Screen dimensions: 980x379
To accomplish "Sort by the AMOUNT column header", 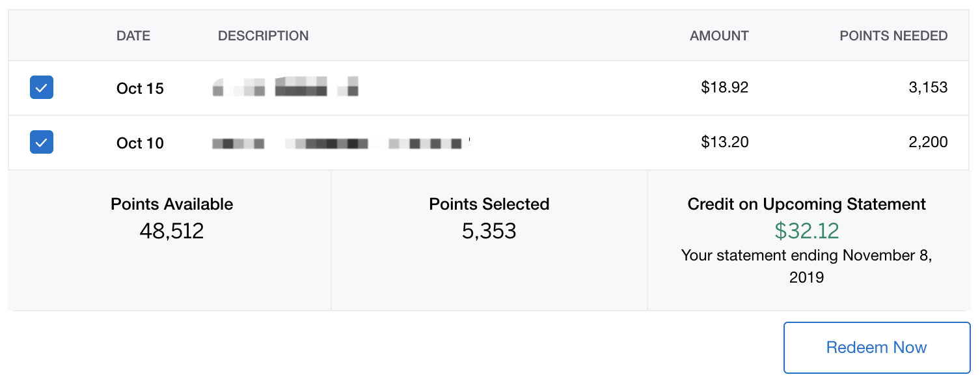I will tap(718, 36).
